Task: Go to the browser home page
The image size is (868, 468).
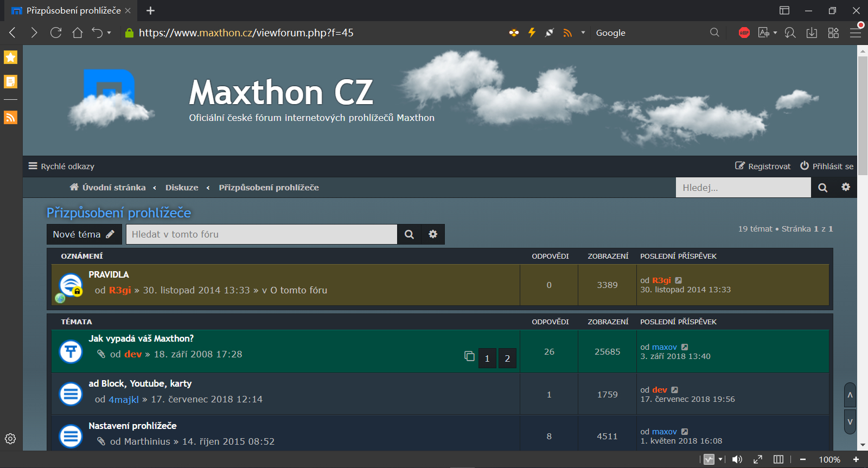Action: (x=78, y=33)
